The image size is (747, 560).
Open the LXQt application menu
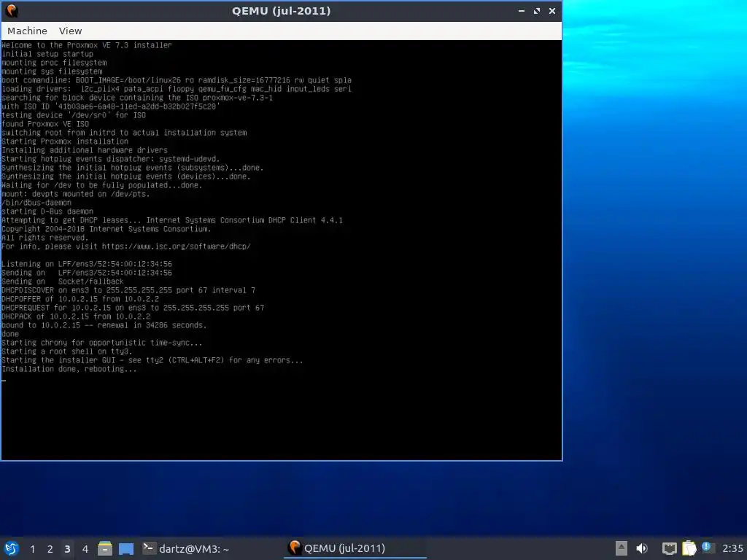(12, 548)
